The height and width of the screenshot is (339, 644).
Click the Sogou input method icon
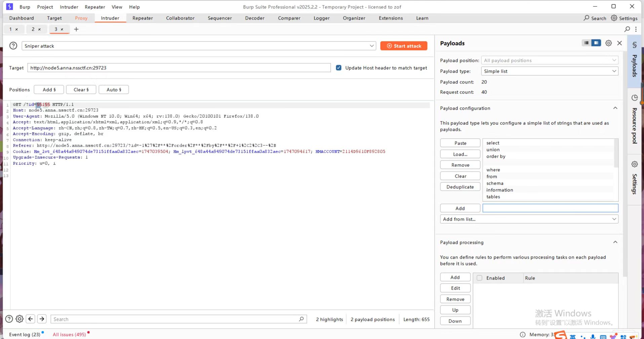[560, 335]
